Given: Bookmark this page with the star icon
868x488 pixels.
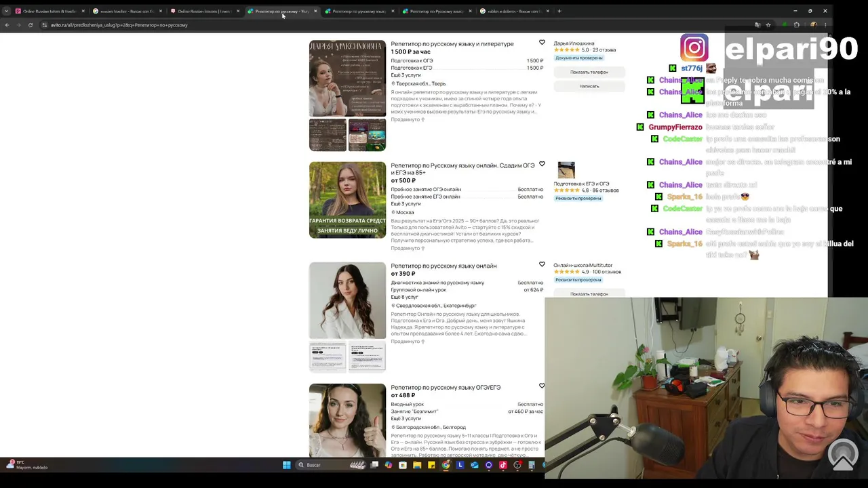Looking at the screenshot, I should click(x=768, y=25).
